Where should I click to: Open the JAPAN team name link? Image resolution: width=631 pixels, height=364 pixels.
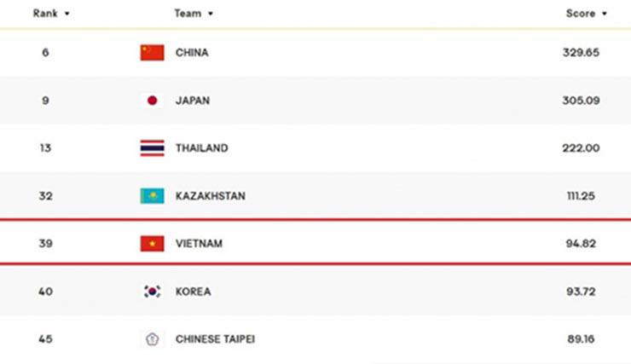(193, 101)
